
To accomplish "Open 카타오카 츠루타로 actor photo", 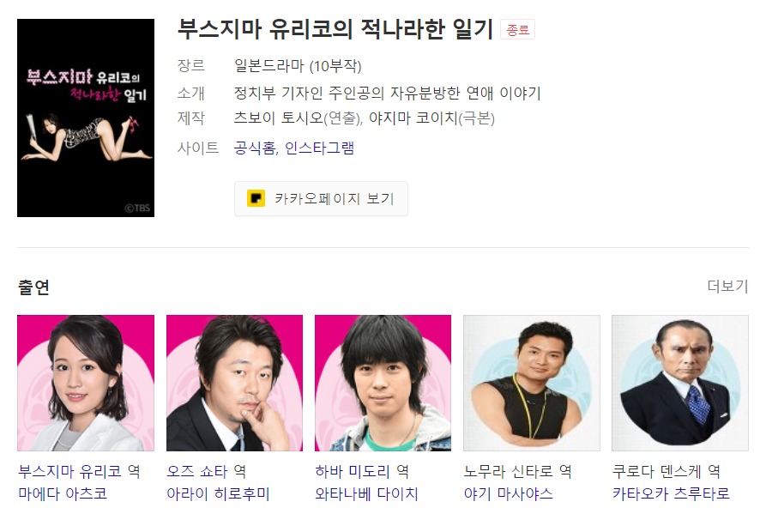I will (x=680, y=383).
